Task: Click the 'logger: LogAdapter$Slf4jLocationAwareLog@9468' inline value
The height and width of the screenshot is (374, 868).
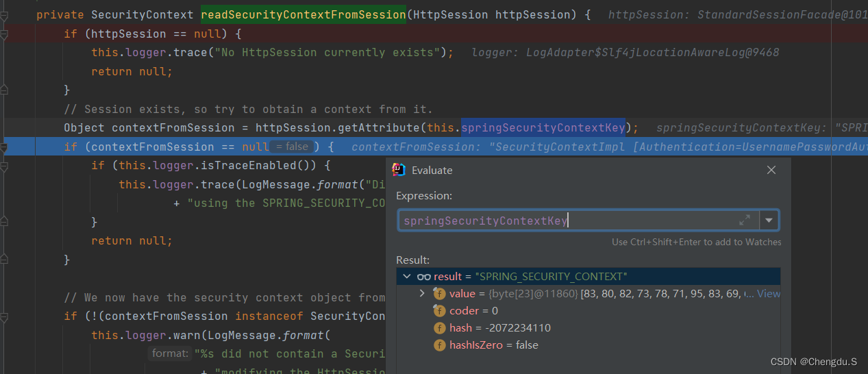Action: click(625, 52)
